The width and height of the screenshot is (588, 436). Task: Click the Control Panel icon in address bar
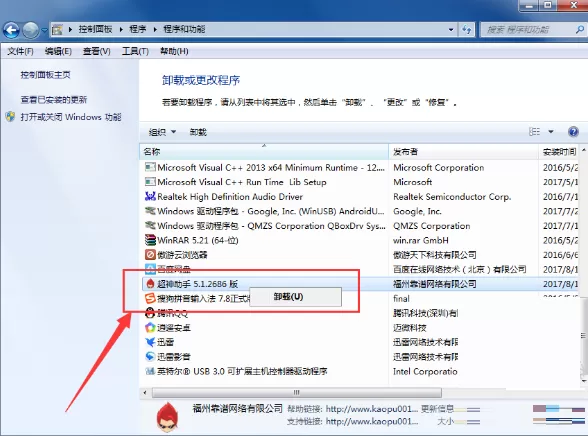[x=57, y=30]
